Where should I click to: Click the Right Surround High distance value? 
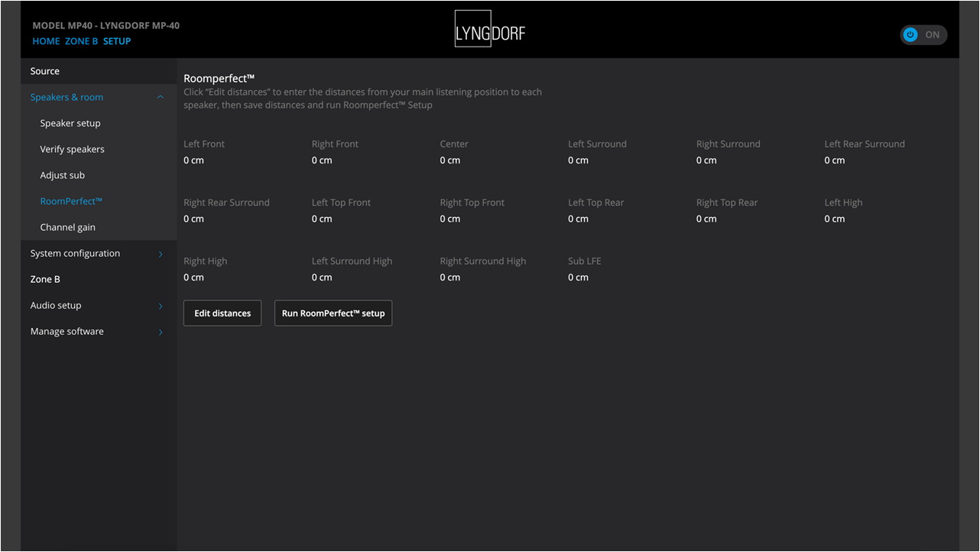point(450,278)
